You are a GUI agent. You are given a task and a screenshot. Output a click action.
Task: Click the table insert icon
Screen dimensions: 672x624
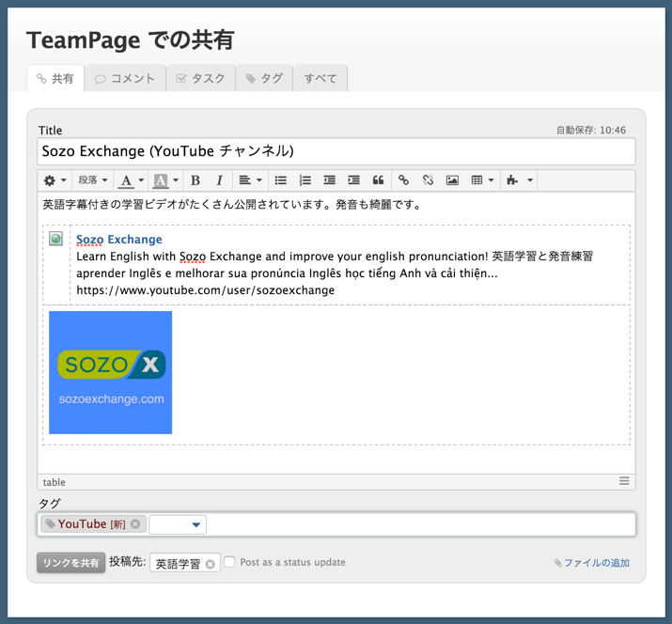pos(477,180)
